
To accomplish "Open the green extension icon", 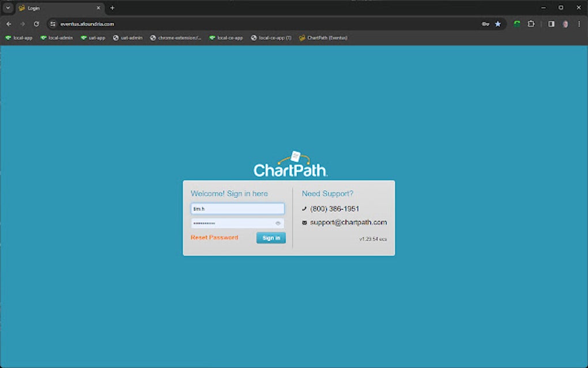I will coord(517,24).
